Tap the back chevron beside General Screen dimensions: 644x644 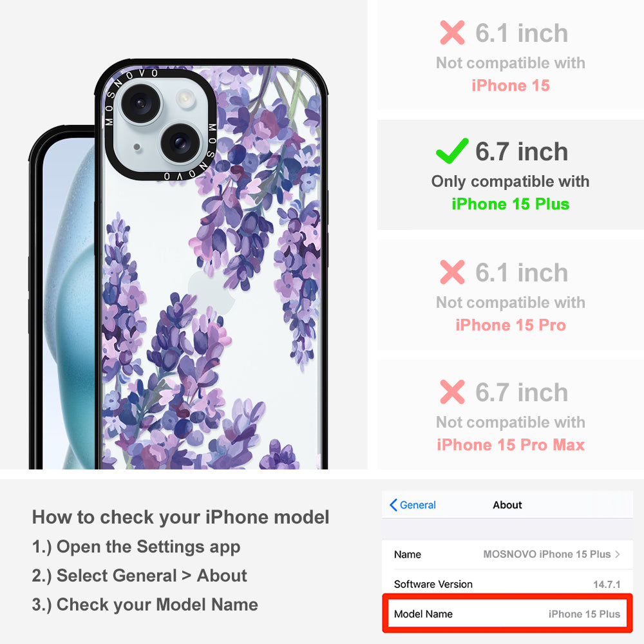(x=393, y=505)
